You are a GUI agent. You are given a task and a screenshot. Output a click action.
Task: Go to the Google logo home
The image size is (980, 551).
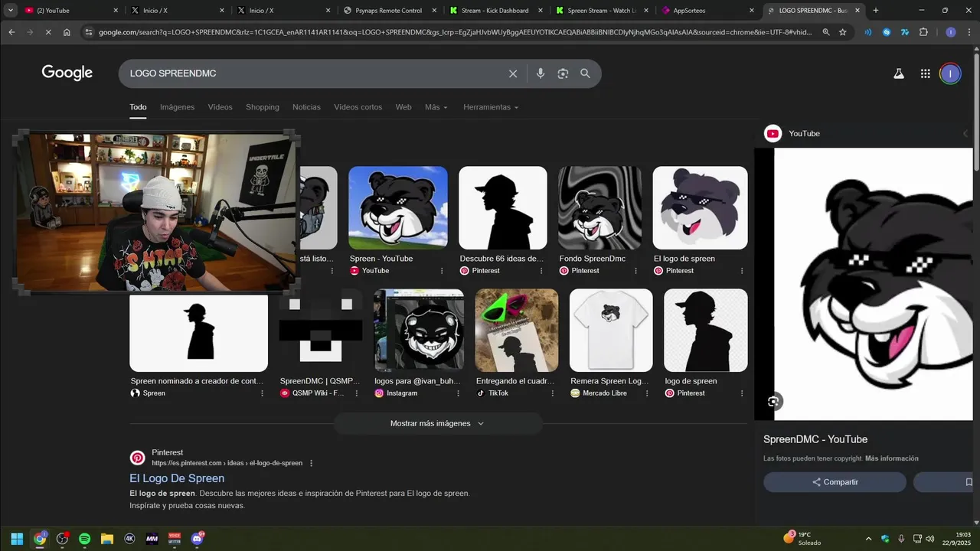67,73
